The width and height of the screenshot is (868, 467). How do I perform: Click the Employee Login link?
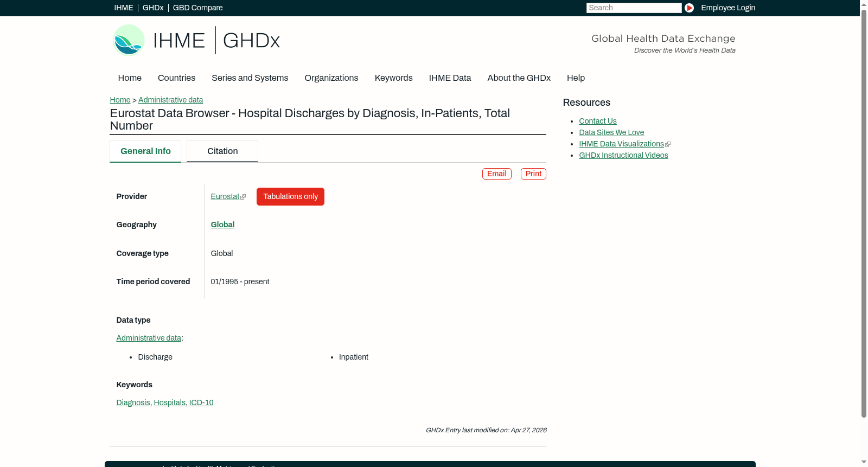[728, 8]
